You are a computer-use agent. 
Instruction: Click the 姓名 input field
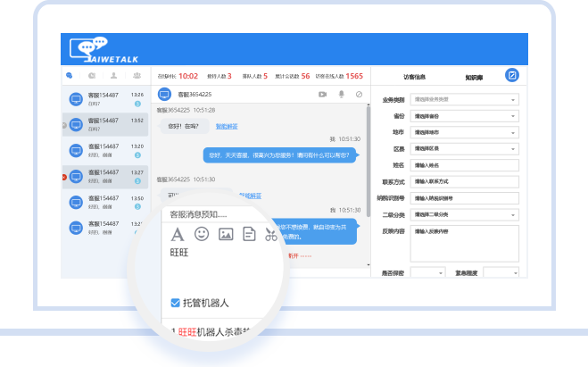[464, 165]
